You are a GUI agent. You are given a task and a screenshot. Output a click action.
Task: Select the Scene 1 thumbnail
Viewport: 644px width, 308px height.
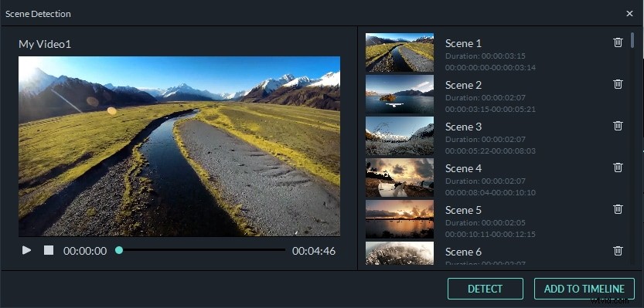coord(400,52)
